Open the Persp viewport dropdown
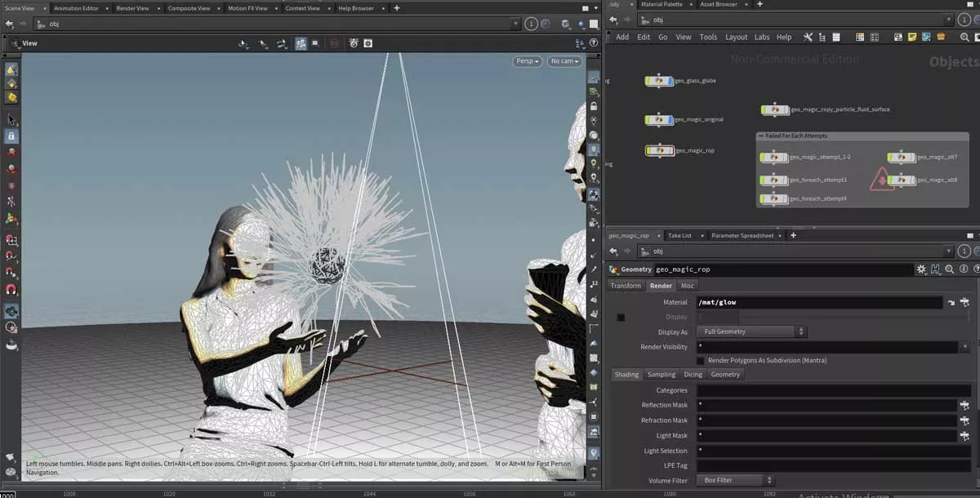The height and width of the screenshot is (498, 980). (528, 61)
